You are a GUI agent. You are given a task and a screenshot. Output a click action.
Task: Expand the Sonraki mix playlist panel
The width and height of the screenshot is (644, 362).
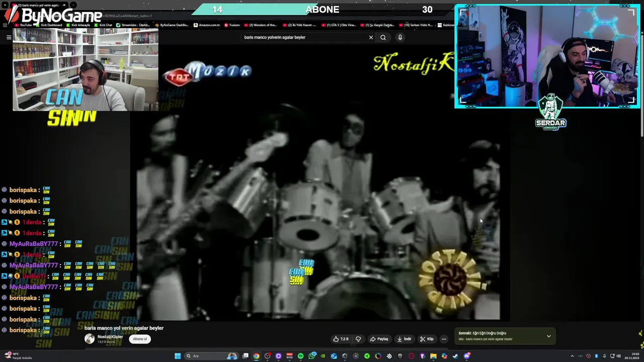click(549, 336)
